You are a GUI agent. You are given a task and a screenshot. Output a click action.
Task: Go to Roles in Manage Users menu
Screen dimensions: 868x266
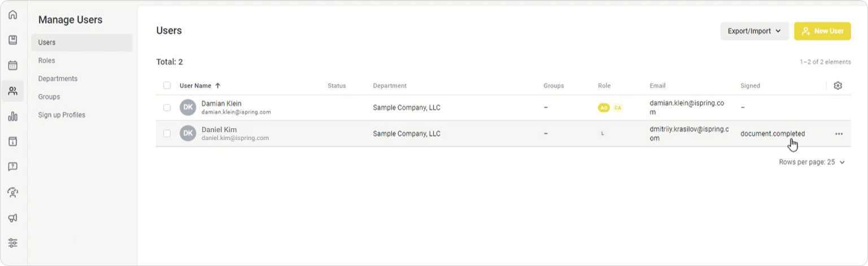point(47,60)
